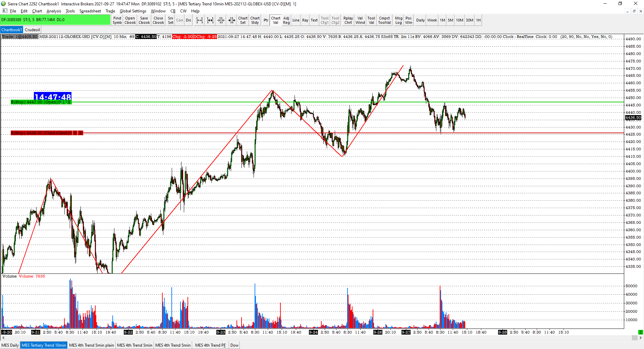Open the Find Symb tool
644x349 pixels.
point(117,20)
